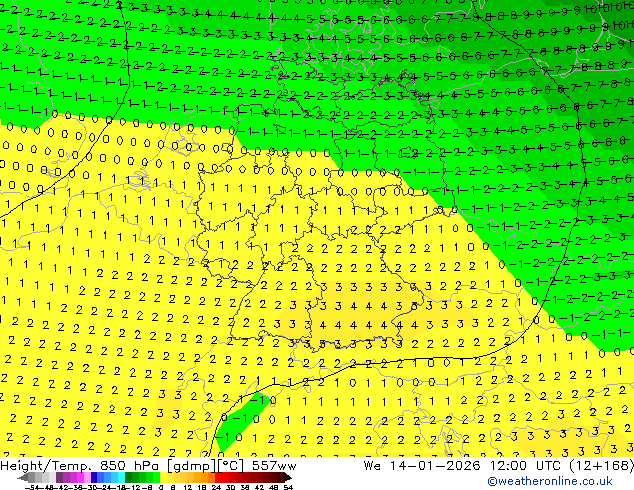Open the weatheronline.co.uk copyright link
The width and height of the screenshot is (634, 490).
(550, 481)
